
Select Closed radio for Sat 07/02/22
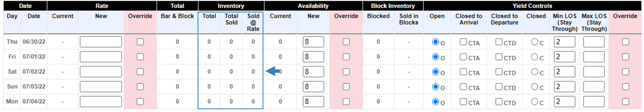click(535, 72)
